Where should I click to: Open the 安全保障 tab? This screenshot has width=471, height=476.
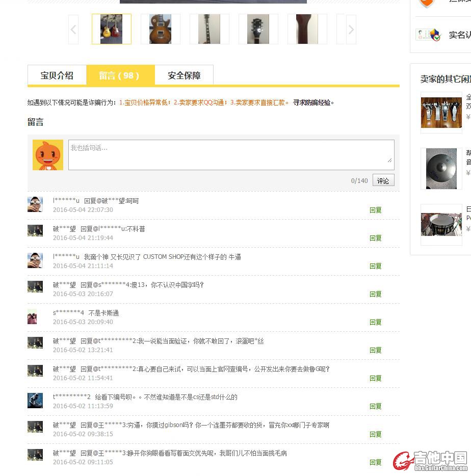(x=184, y=75)
